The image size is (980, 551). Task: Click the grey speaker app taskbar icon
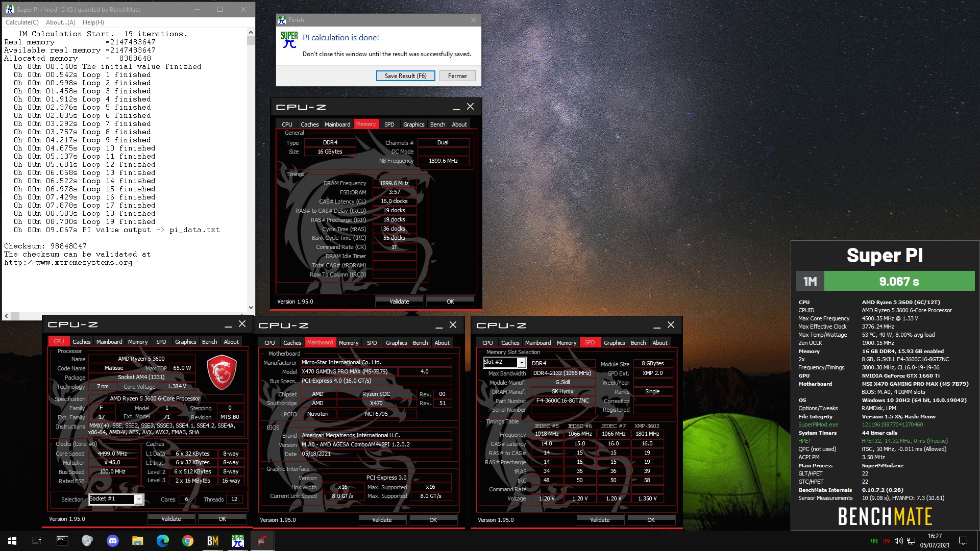point(87,541)
